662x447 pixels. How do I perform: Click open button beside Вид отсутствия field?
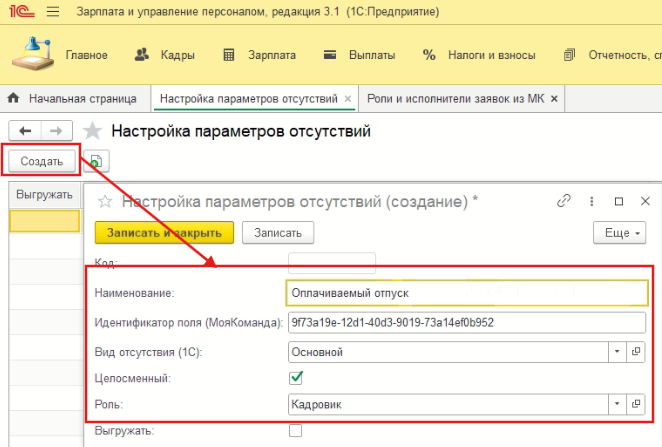(636, 352)
